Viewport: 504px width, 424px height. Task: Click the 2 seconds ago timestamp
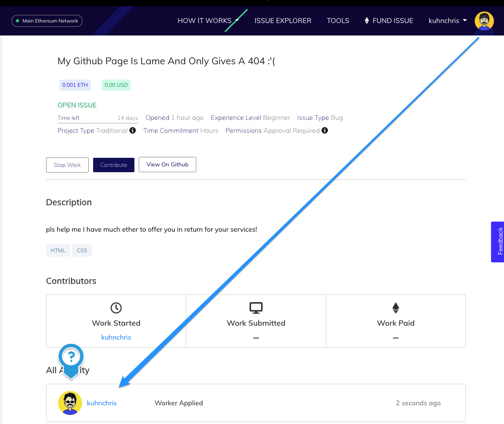point(418,403)
